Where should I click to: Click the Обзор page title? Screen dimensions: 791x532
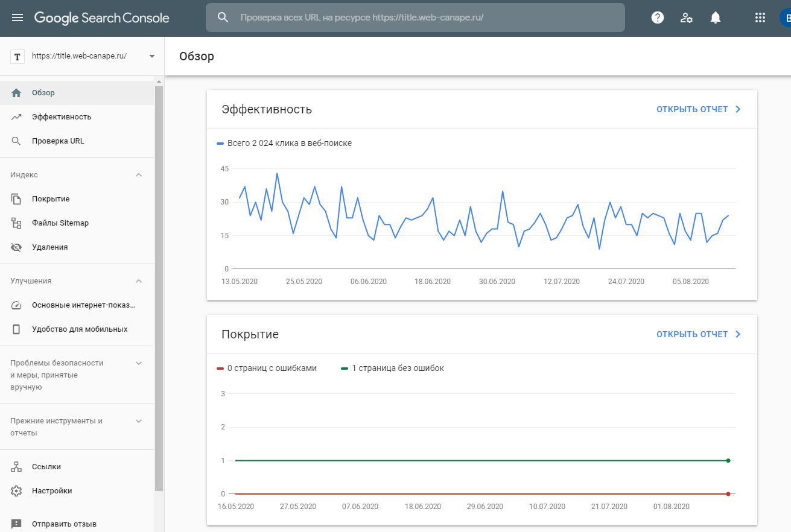197,56
